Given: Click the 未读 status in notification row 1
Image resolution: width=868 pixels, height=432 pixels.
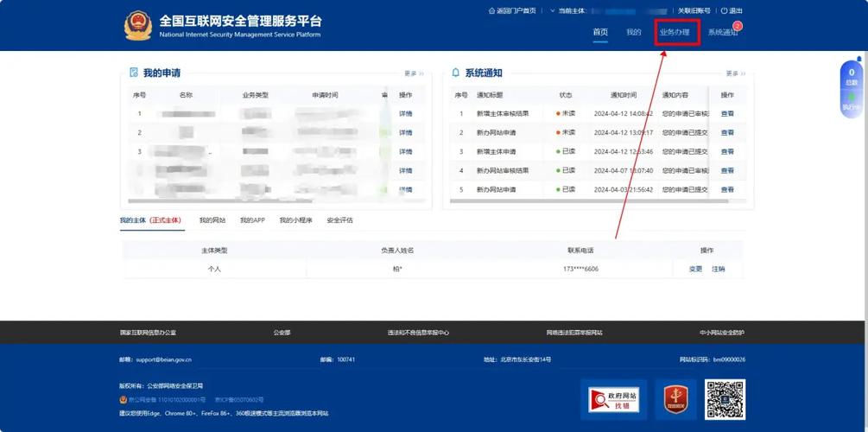Looking at the screenshot, I should click(566, 113).
